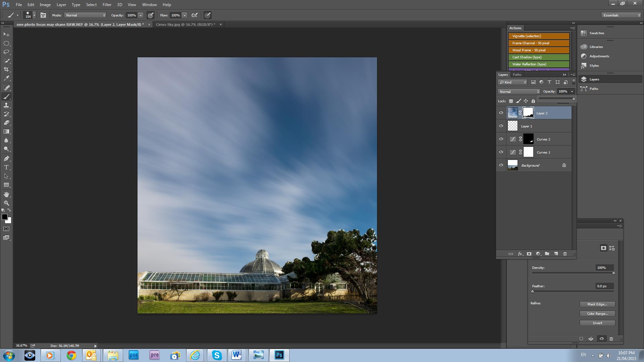
Task: Click the foreground color swatch
Action: point(5,217)
